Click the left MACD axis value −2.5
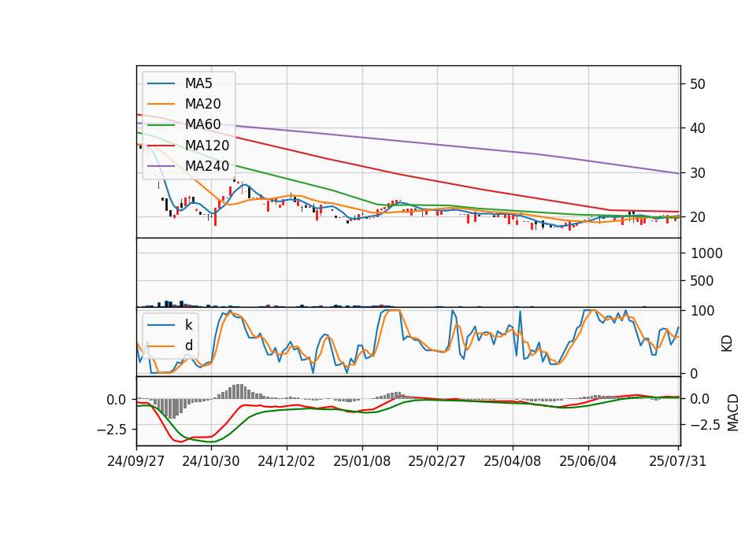The height and width of the screenshot is (543, 756). tap(111, 430)
